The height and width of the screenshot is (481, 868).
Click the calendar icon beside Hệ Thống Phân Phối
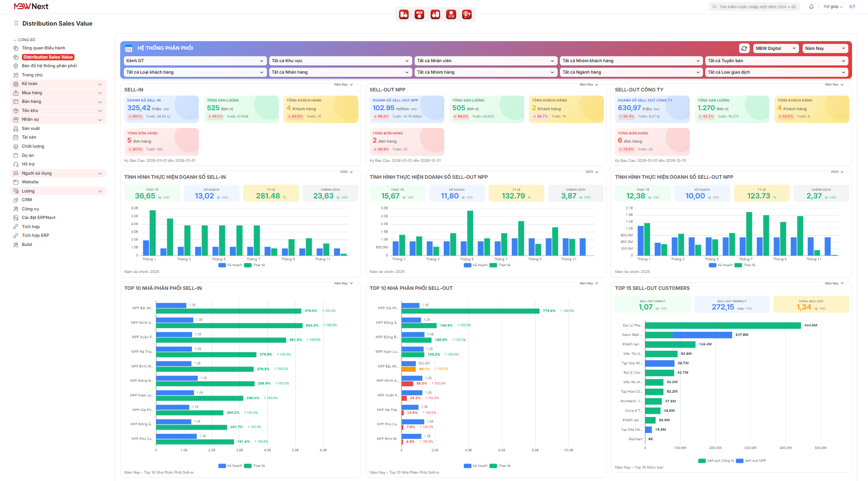pos(129,48)
